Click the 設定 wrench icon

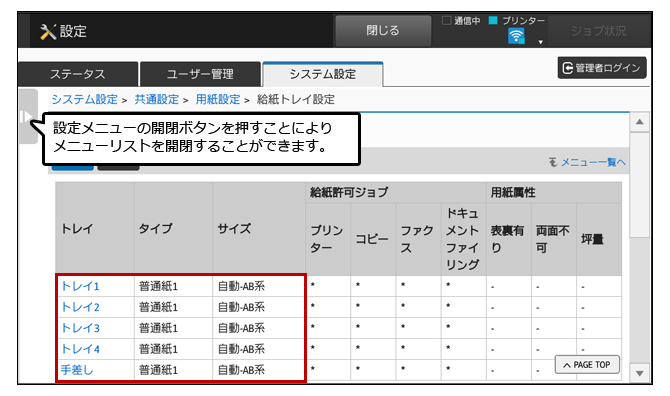point(48,32)
